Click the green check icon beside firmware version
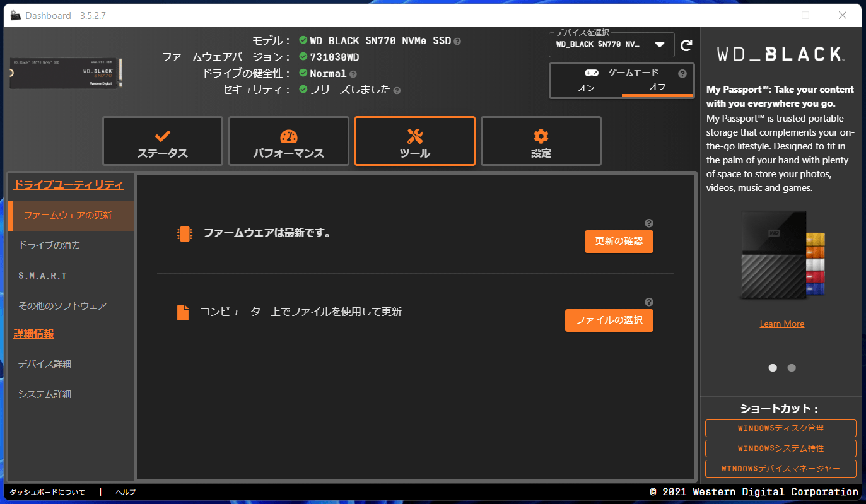 303,57
